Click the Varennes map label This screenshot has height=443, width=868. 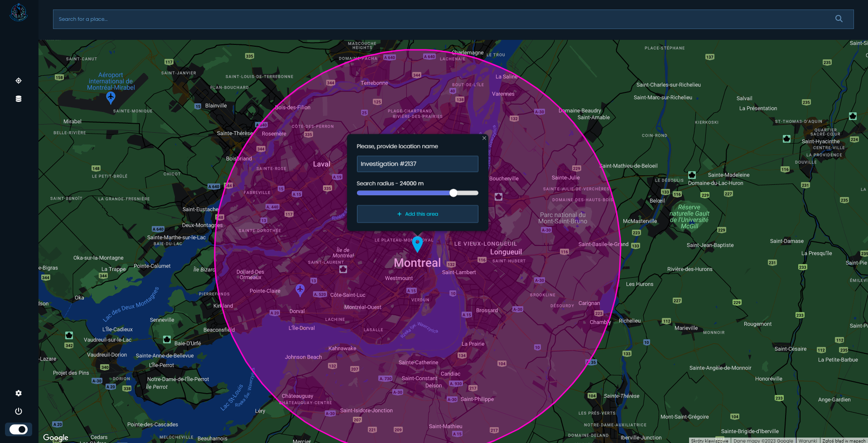point(503,94)
